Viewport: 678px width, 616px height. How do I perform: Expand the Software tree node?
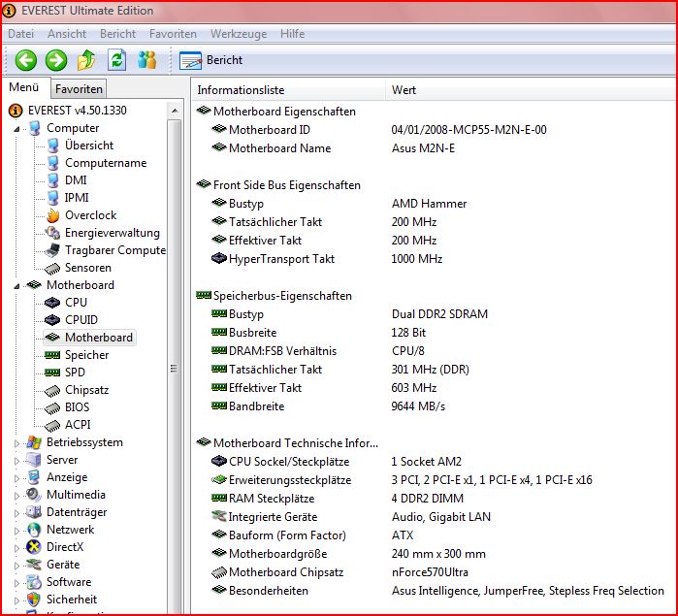pyautogui.click(x=16, y=583)
